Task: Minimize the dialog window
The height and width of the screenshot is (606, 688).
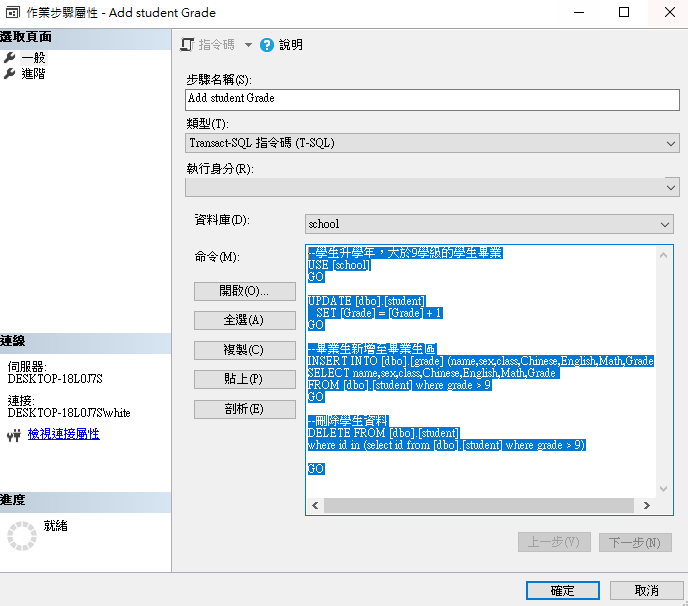Action: pyautogui.click(x=579, y=12)
